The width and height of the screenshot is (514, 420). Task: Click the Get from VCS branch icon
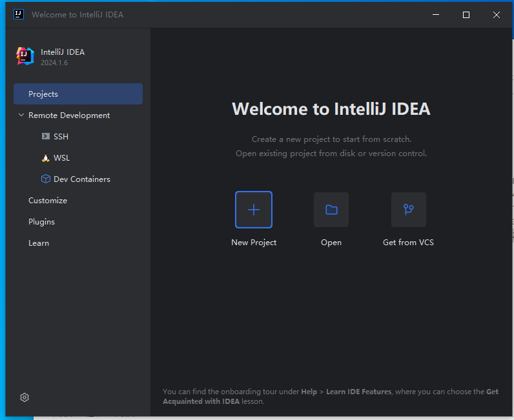[x=409, y=210]
